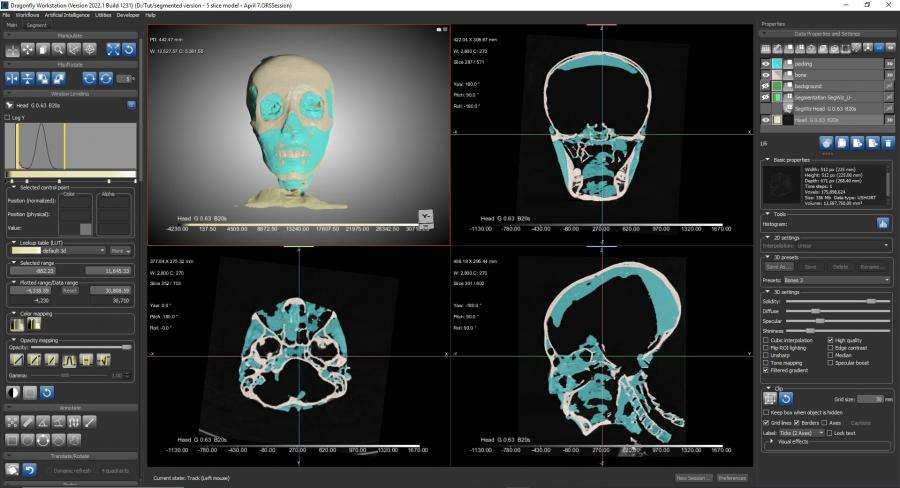Image resolution: width=900 pixels, height=488 pixels.
Task: Hide the 'bone' layer with its eye icon
Action: 768,74
